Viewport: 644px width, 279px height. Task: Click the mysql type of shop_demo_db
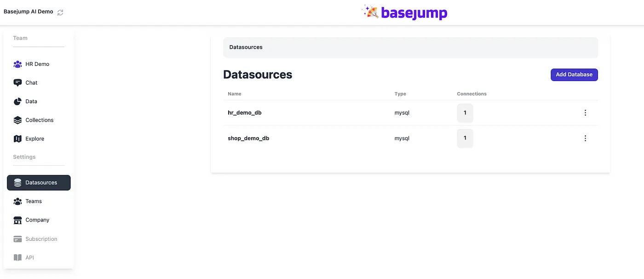click(x=402, y=138)
